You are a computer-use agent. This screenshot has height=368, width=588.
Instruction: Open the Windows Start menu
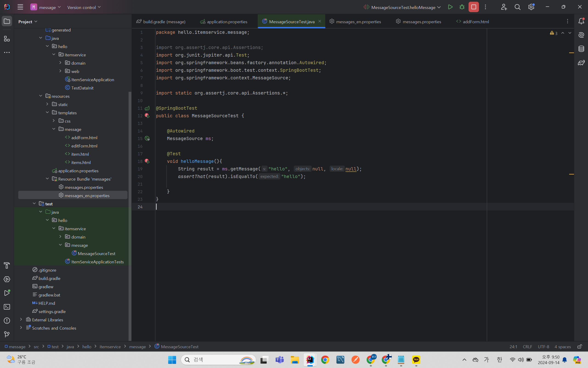(x=172, y=359)
